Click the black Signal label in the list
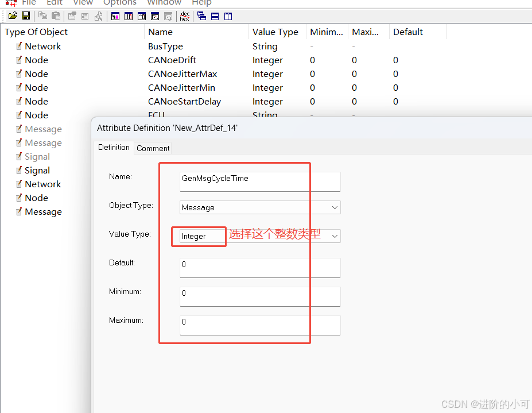 point(37,171)
